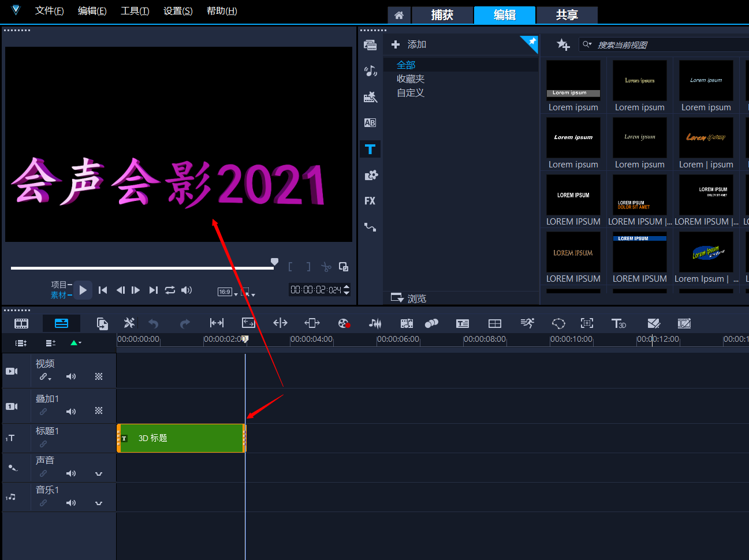The width and height of the screenshot is (749, 560).
Task: Click the 3D Title Editor toolbar icon
Action: click(x=618, y=323)
